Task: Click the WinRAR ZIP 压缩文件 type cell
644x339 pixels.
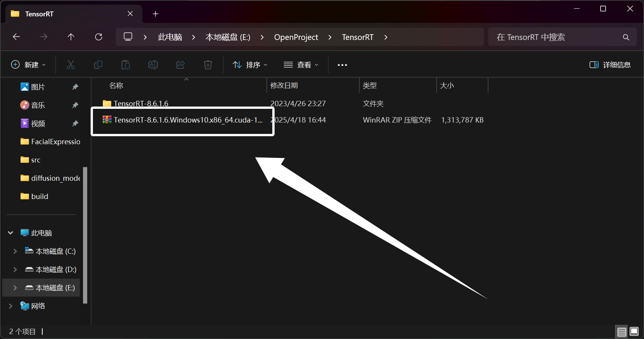Action: click(397, 120)
